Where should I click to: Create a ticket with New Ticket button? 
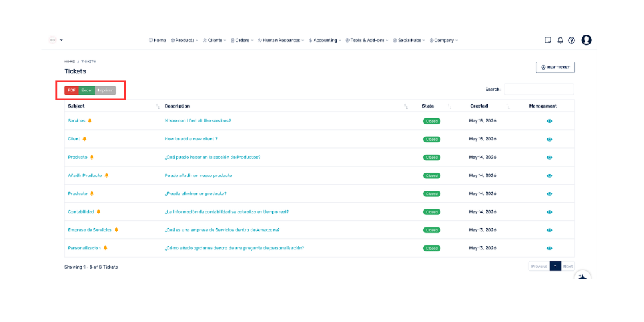(x=555, y=68)
